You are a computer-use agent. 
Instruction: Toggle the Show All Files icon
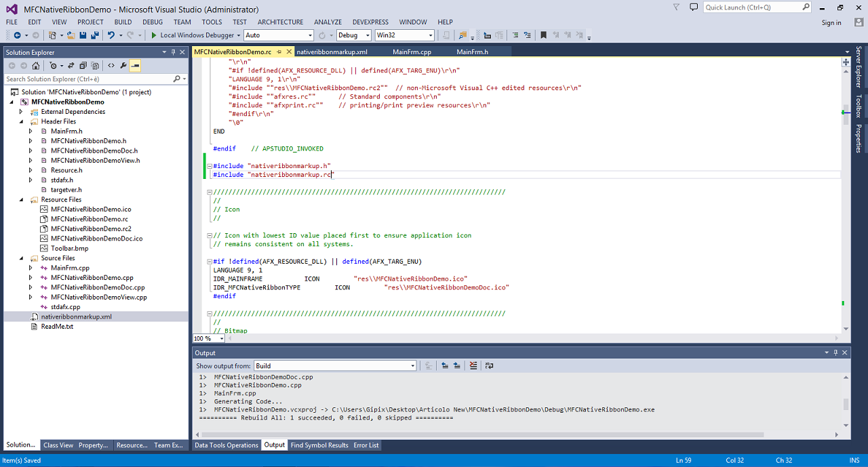95,66
